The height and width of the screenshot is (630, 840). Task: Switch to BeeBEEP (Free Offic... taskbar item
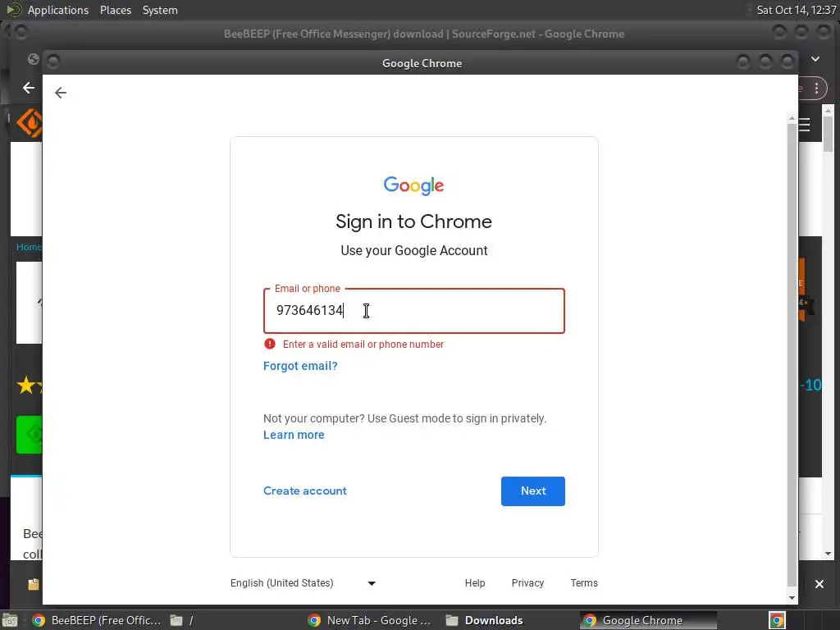coord(97,620)
